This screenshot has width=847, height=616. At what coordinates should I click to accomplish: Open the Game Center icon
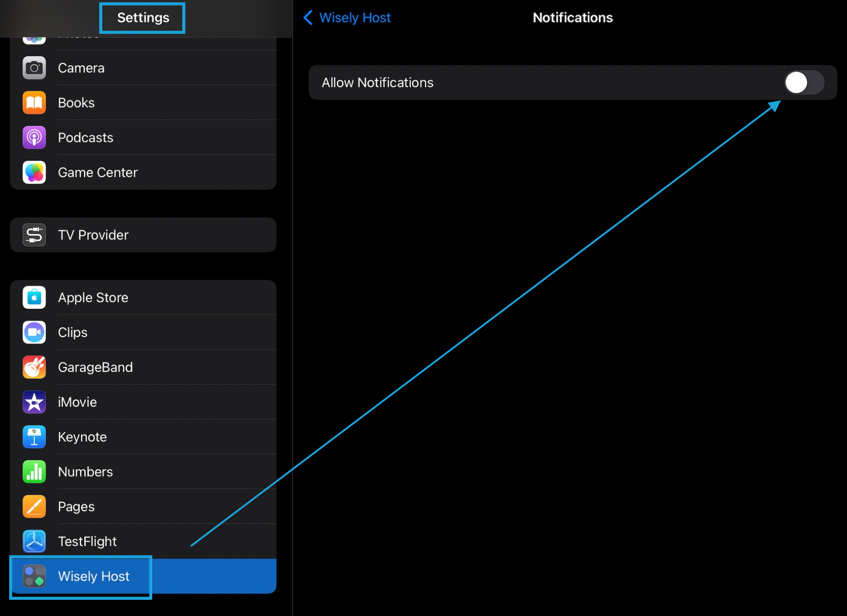(34, 172)
